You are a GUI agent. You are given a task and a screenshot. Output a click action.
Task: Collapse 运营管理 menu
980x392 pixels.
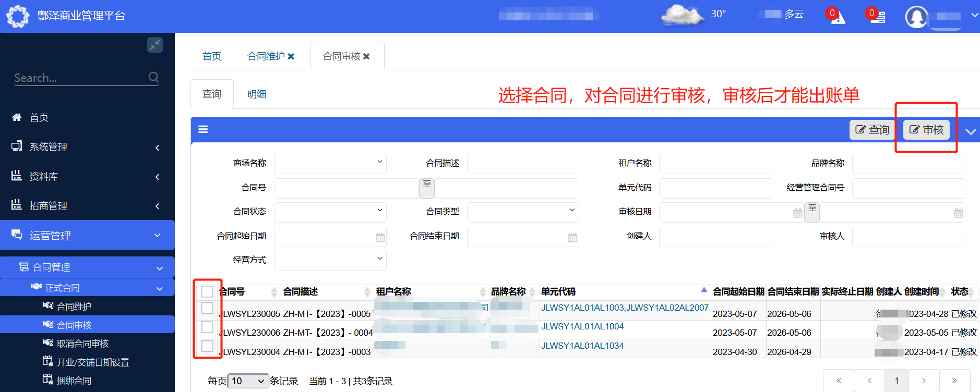87,236
